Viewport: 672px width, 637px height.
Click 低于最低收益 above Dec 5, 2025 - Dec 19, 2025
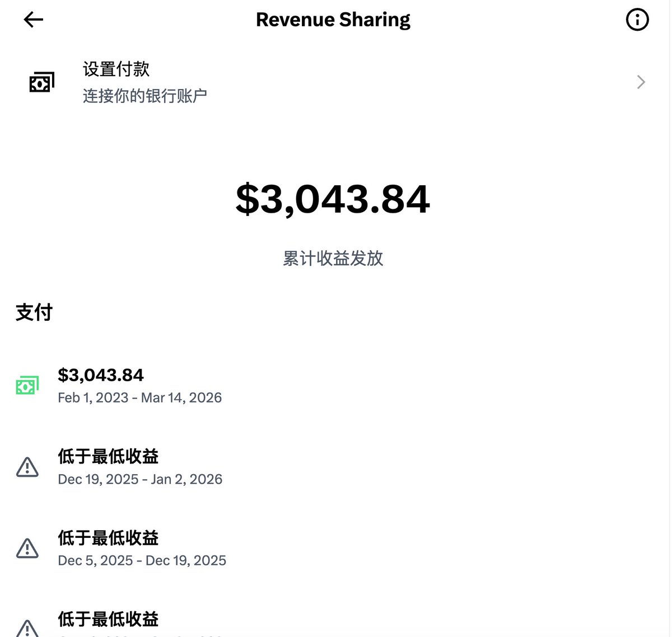click(x=108, y=538)
